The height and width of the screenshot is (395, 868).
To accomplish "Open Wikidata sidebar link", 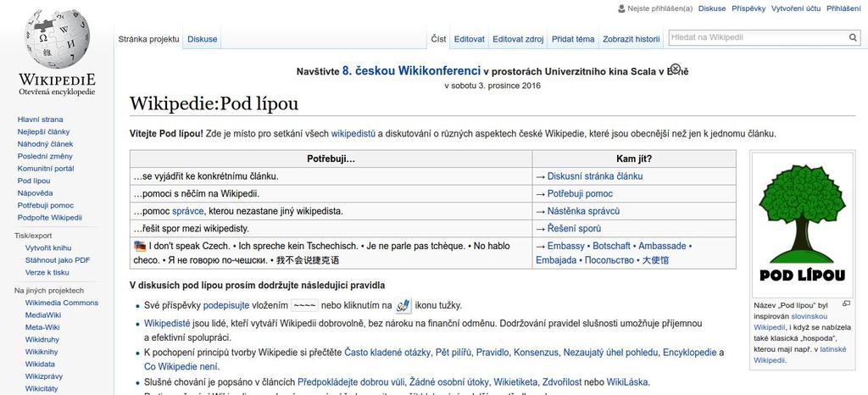I will tap(40, 364).
